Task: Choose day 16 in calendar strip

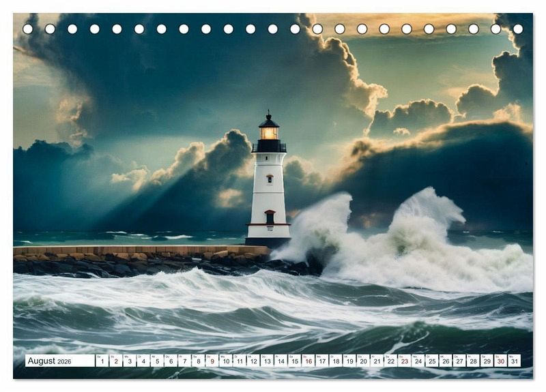Action: [308, 361]
